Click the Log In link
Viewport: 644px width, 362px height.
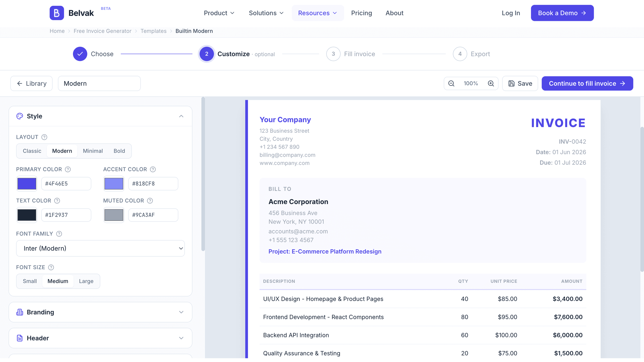coord(511,13)
